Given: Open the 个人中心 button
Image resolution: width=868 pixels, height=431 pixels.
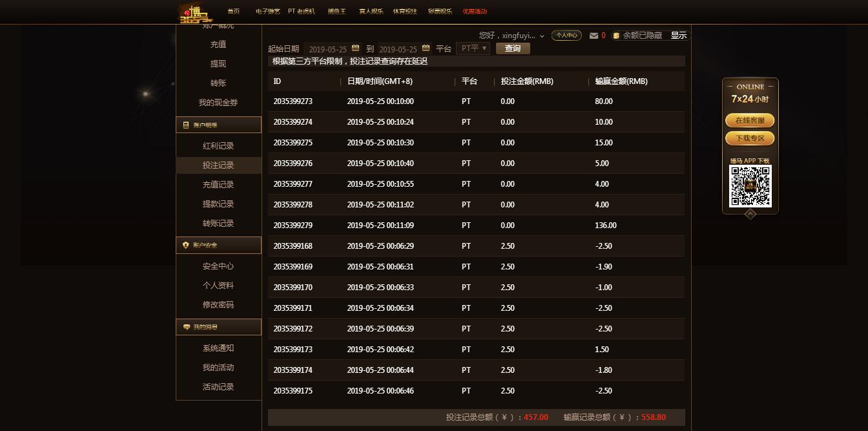Looking at the screenshot, I should (x=566, y=36).
